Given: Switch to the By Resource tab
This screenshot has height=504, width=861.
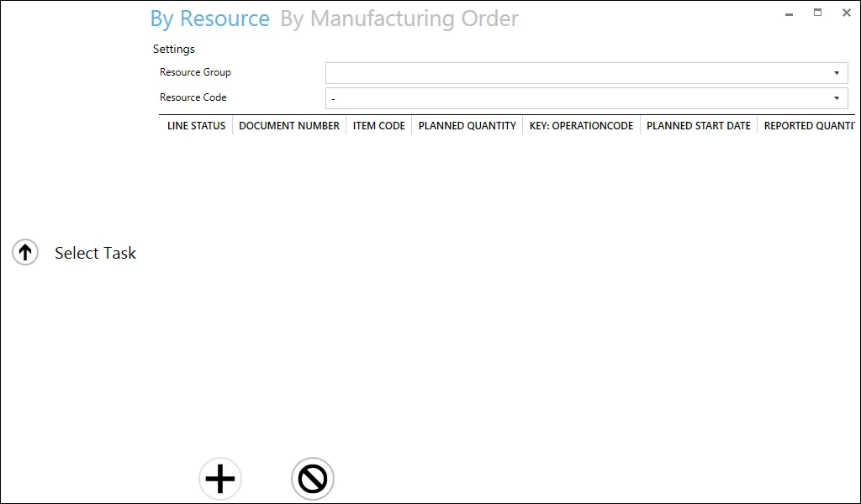Looking at the screenshot, I should coord(209,18).
